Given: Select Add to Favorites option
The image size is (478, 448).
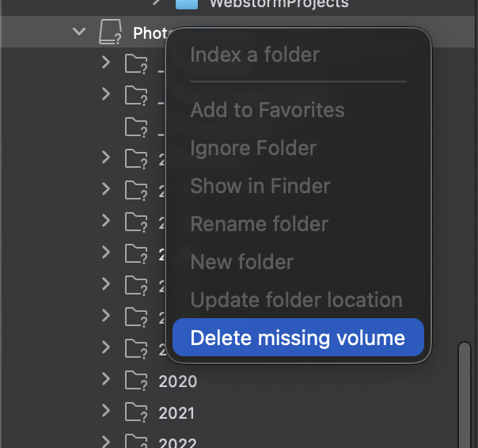Looking at the screenshot, I should 267,110.
